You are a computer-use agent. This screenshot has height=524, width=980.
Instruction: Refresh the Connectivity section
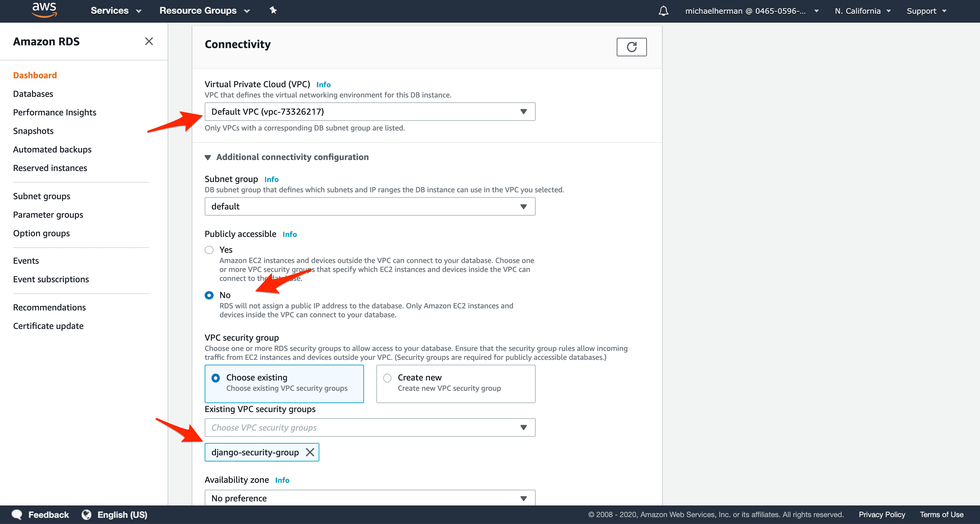(631, 47)
